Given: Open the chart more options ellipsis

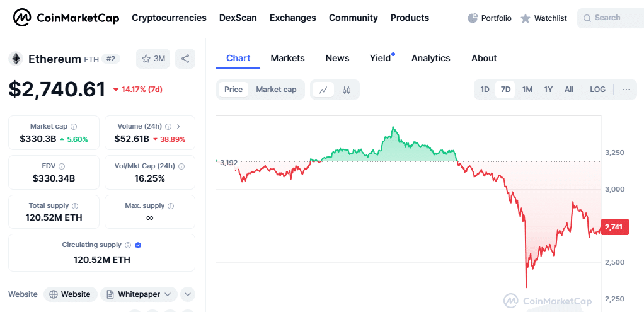Looking at the screenshot, I should point(626,90).
